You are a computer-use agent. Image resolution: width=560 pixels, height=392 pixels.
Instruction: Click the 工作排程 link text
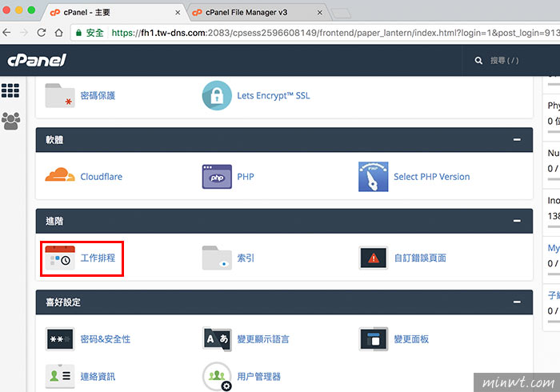point(98,258)
